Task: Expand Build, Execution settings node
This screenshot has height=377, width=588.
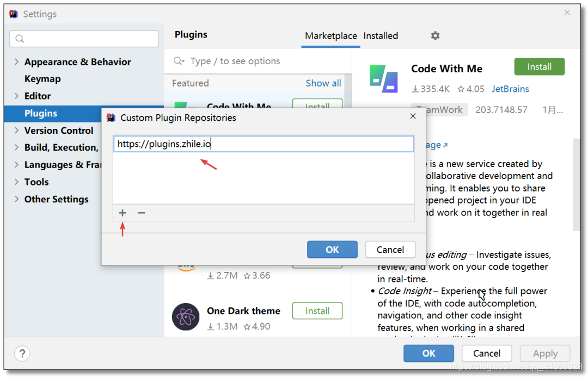Action: click(x=16, y=147)
